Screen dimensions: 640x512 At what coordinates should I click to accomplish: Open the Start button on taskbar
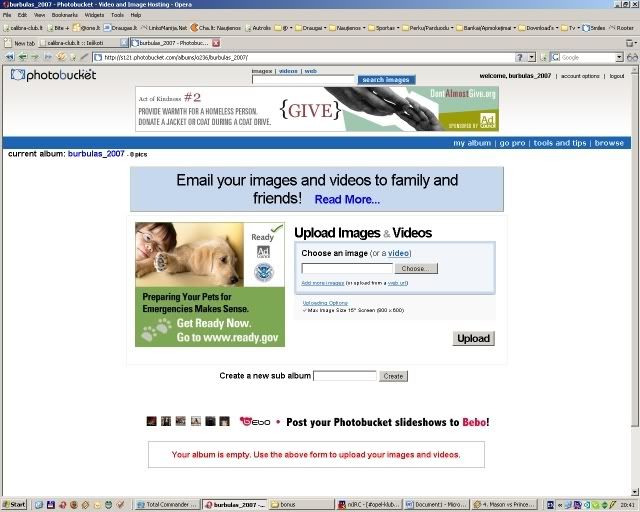14,505
